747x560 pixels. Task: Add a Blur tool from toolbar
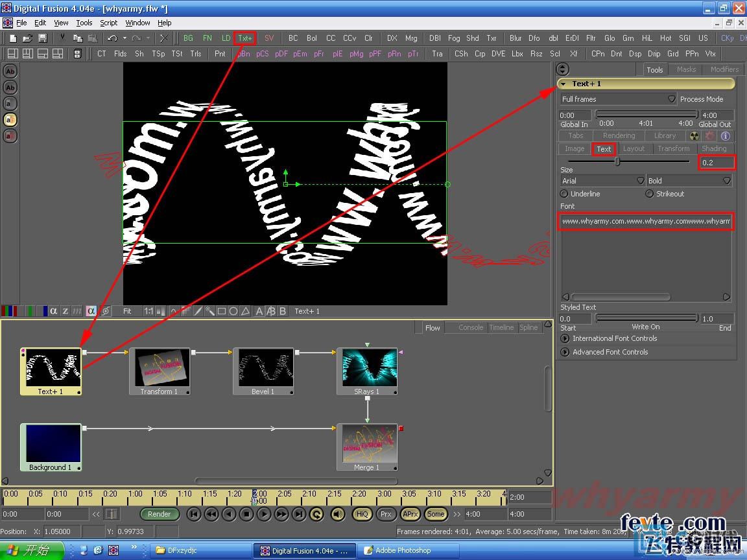point(516,38)
